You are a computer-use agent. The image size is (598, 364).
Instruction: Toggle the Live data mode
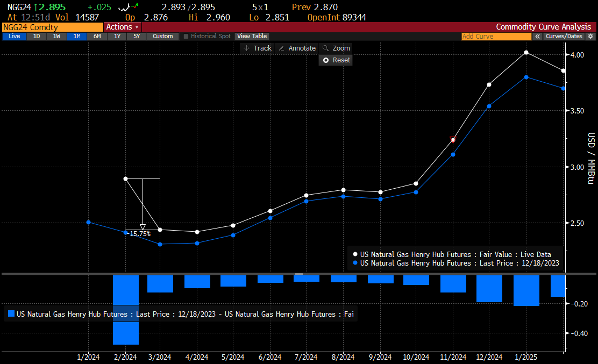coord(15,37)
